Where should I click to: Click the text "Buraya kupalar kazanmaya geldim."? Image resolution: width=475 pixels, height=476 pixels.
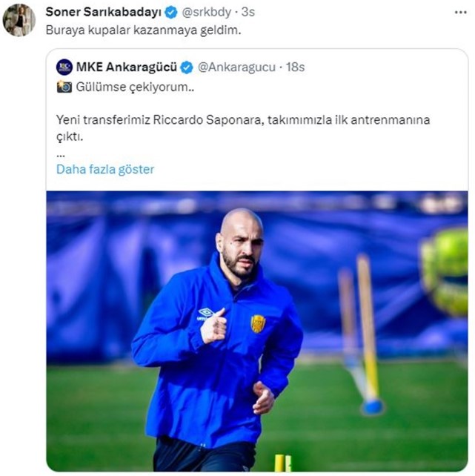(x=144, y=30)
